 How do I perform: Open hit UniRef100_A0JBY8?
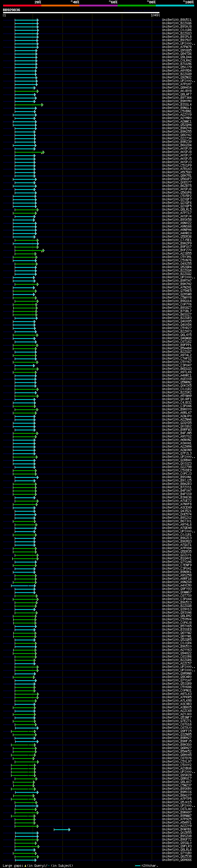click(177, 91)
